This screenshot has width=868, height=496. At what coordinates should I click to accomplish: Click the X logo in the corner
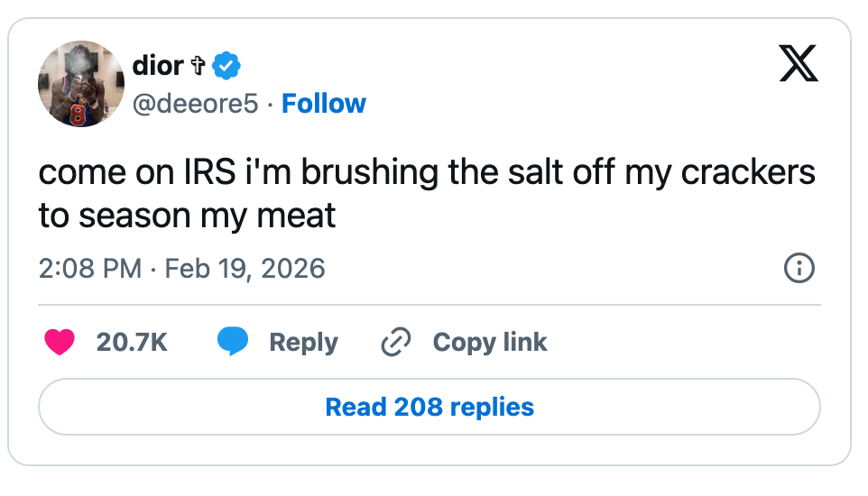pos(799,65)
